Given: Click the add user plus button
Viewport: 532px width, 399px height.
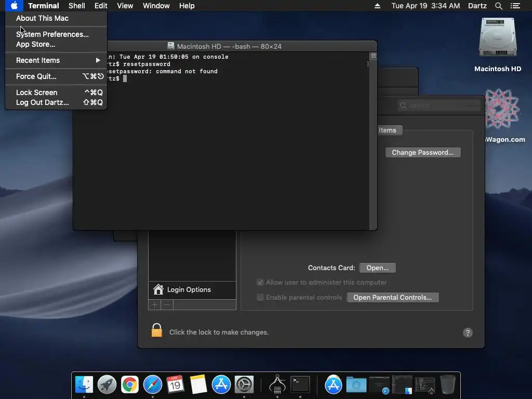Looking at the screenshot, I should [x=154, y=304].
